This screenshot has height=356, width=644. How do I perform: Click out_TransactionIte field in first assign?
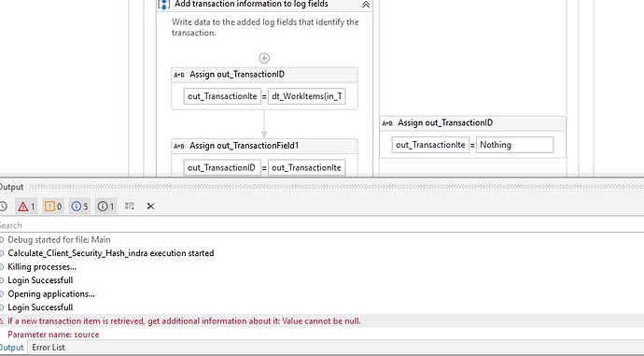222,96
